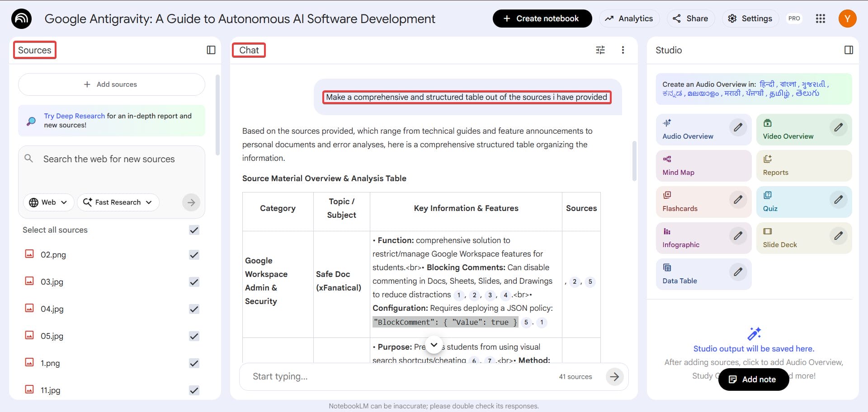This screenshot has height=412, width=868.
Task: Send the chat message arrow
Action: (614, 376)
